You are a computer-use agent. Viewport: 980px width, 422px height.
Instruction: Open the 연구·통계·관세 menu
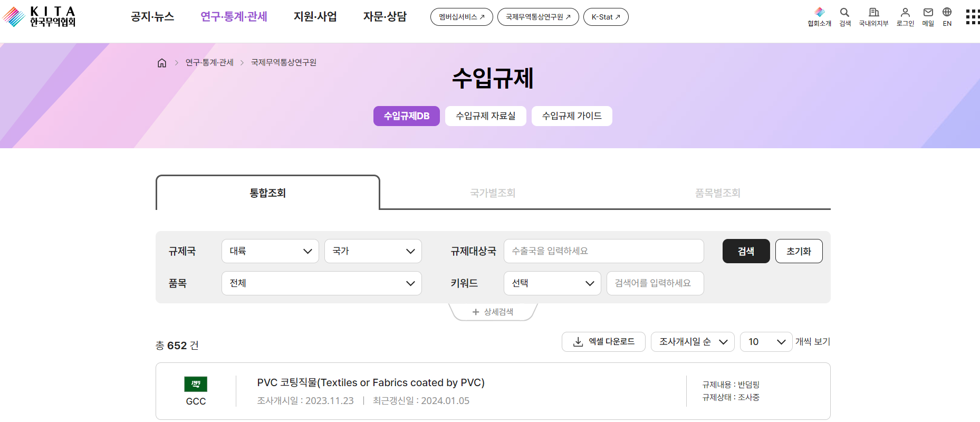pos(234,17)
